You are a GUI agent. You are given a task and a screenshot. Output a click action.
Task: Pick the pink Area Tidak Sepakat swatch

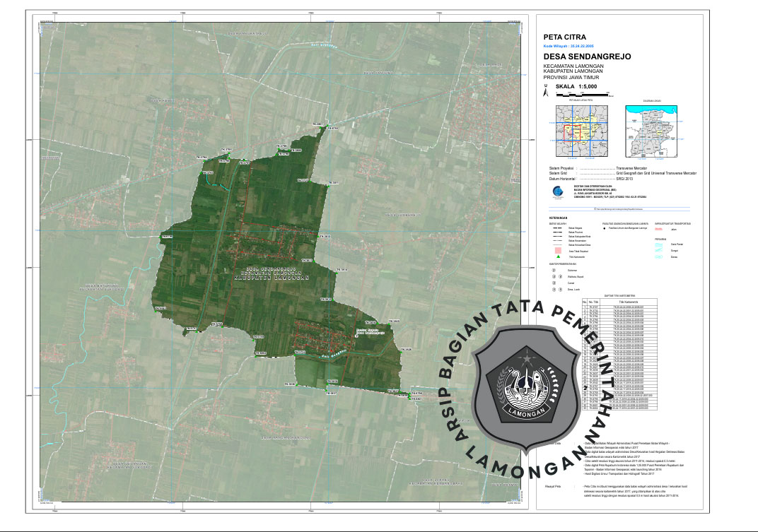click(x=557, y=250)
